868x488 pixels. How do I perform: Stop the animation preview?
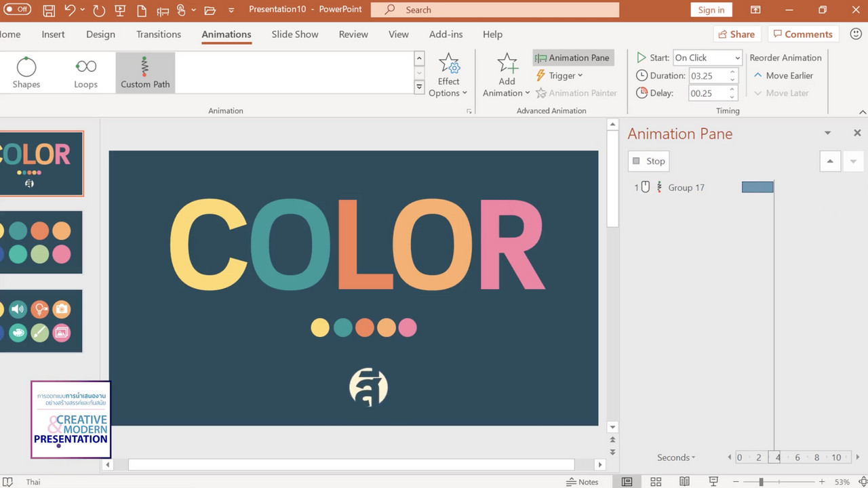(x=649, y=161)
